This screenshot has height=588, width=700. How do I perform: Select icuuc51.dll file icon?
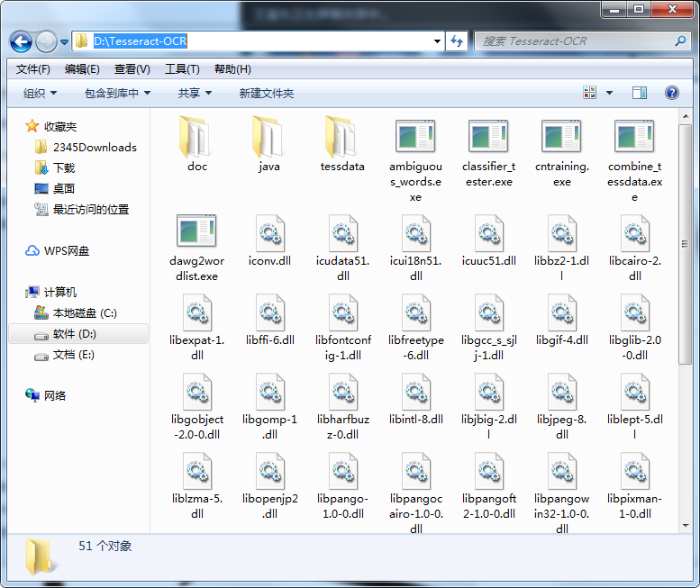[489, 233]
